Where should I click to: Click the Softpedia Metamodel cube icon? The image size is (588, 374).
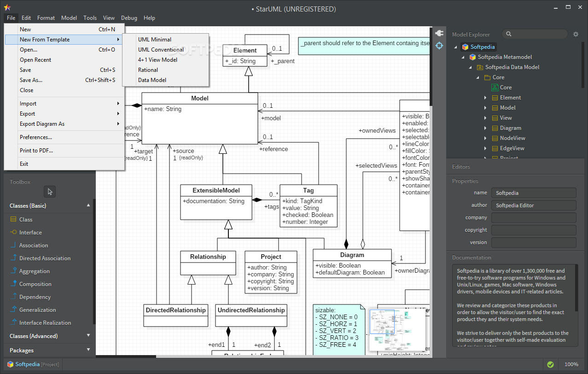472,57
